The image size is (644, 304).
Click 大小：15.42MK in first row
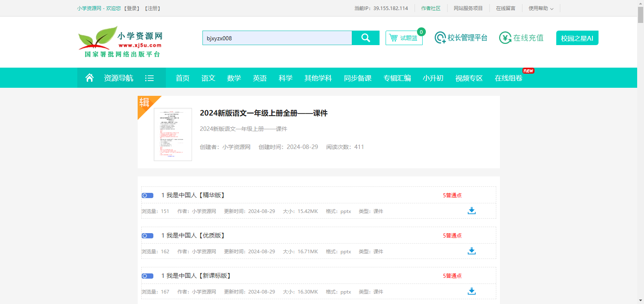point(300,211)
